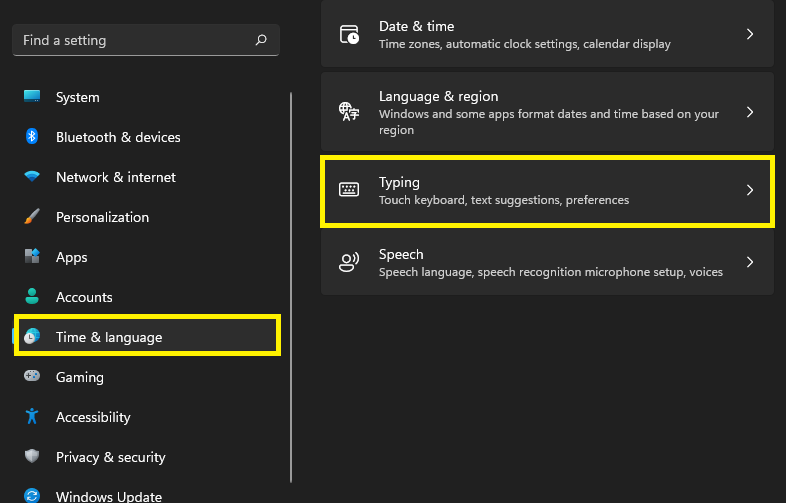This screenshot has width=786, height=503.
Task: Open Typing settings via its chevron
Action: [750, 190]
